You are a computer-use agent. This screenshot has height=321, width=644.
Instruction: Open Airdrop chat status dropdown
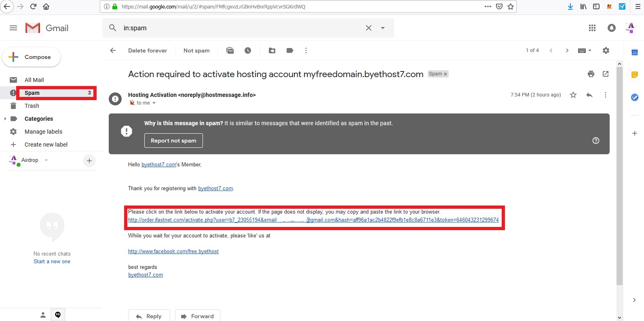tap(46, 160)
